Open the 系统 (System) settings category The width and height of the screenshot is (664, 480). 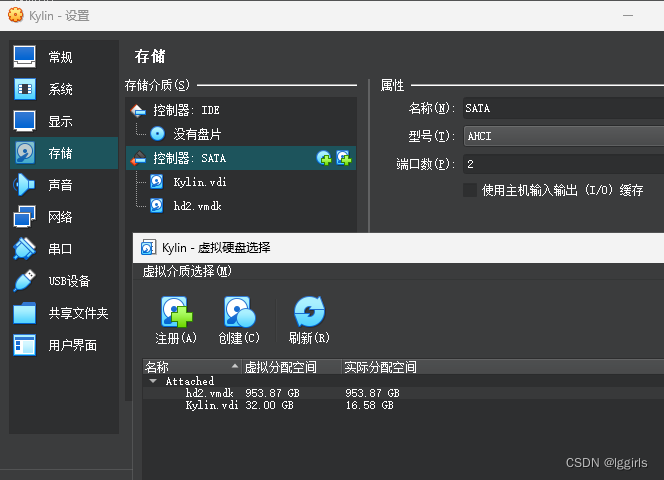[64, 89]
